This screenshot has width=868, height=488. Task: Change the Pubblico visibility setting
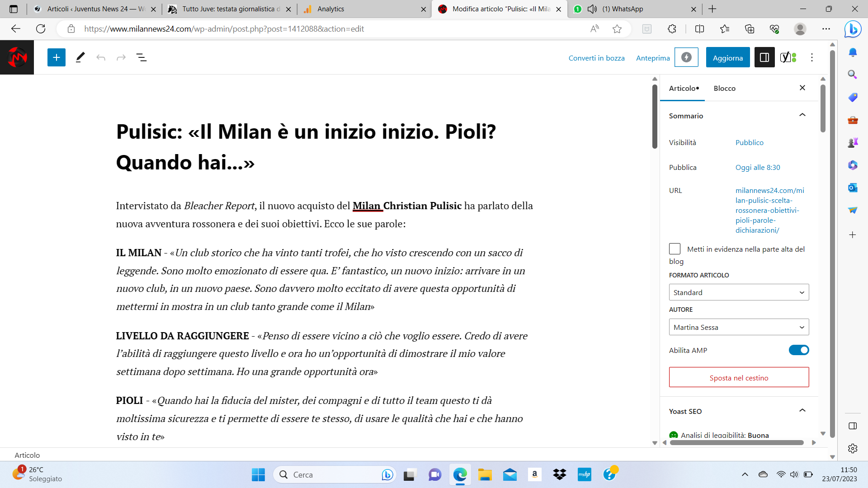(750, 142)
